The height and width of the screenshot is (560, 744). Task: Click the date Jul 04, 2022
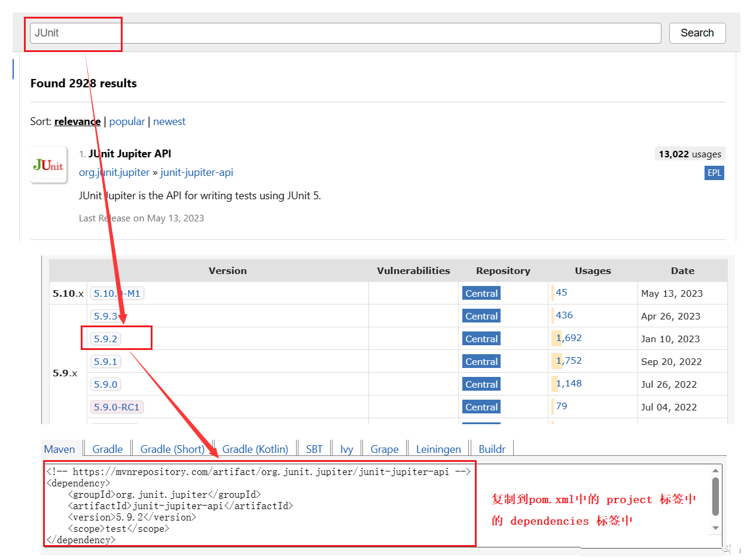pos(669,407)
